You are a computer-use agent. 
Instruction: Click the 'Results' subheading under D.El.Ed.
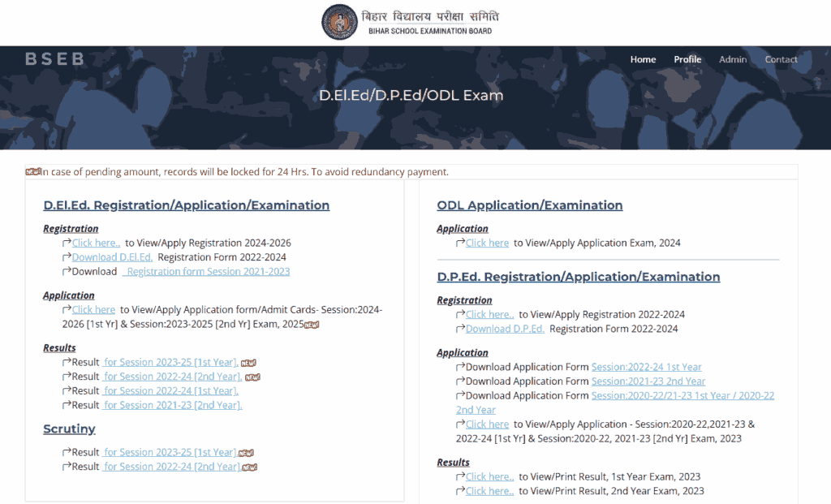pos(59,347)
